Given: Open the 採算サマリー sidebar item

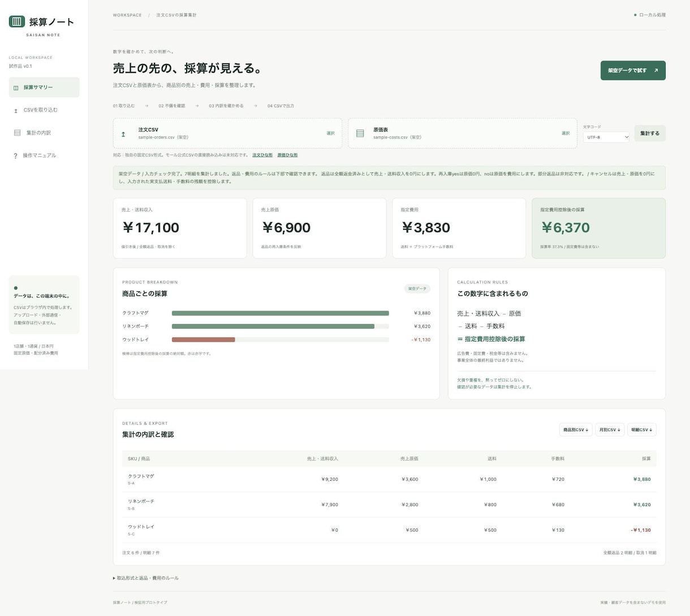Looking at the screenshot, I should coord(44,88).
